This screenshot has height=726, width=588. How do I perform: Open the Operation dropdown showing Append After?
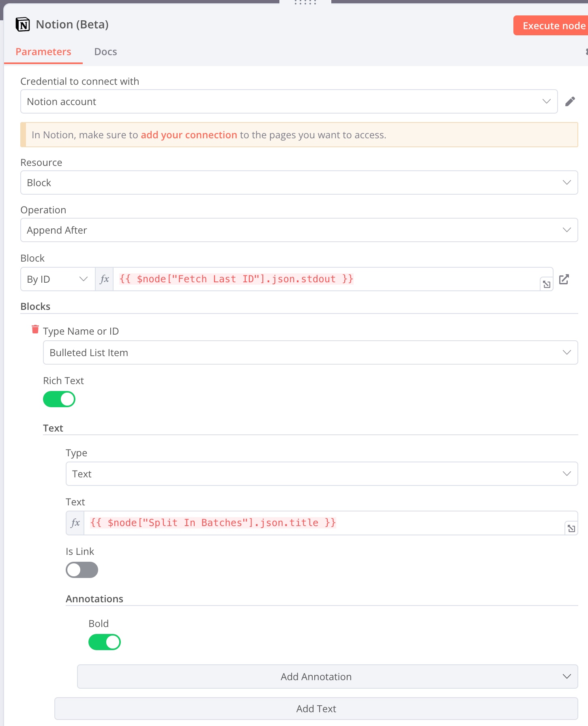coord(299,230)
